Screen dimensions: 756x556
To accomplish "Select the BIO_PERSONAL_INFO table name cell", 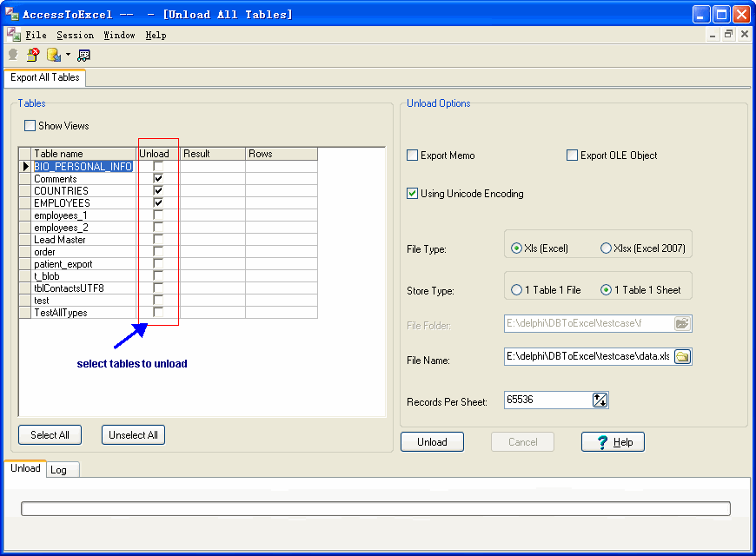I will point(83,167).
